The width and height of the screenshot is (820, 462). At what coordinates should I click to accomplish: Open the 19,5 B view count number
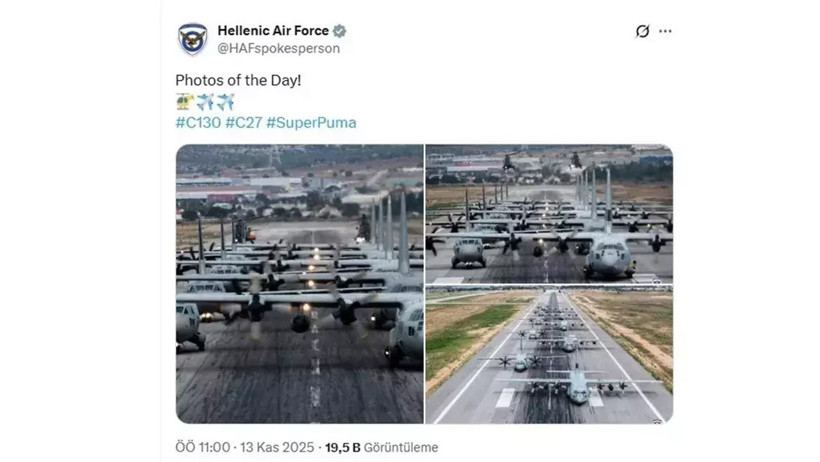point(341,447)
